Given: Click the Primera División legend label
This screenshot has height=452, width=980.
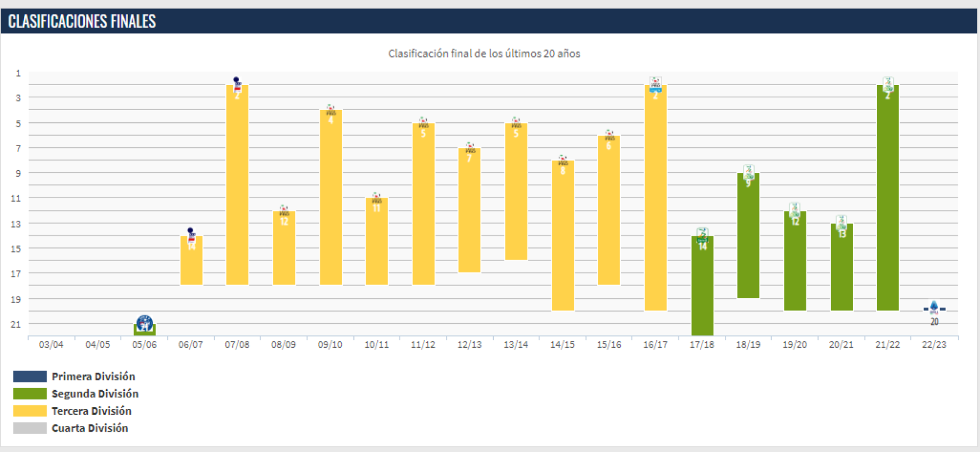Looking at the screenshot, I should 93,376.
